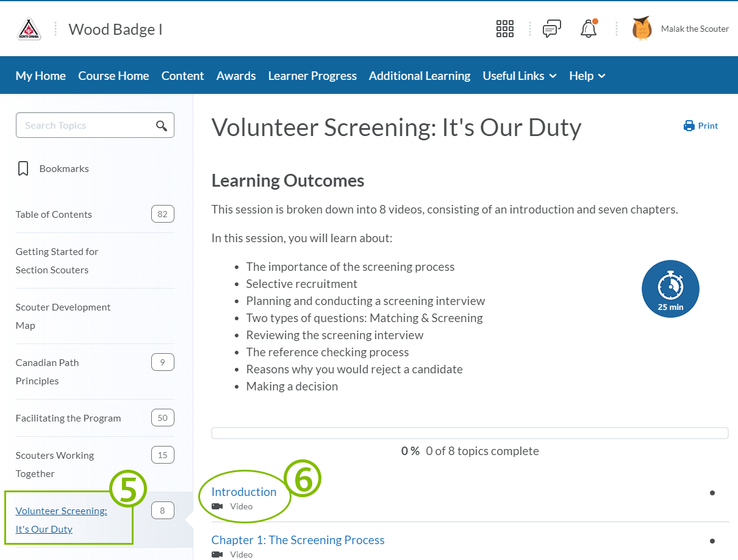Click the search magnifying glass in Search Topics
Screen dimensions: 738x560
[x=161, y=125]
